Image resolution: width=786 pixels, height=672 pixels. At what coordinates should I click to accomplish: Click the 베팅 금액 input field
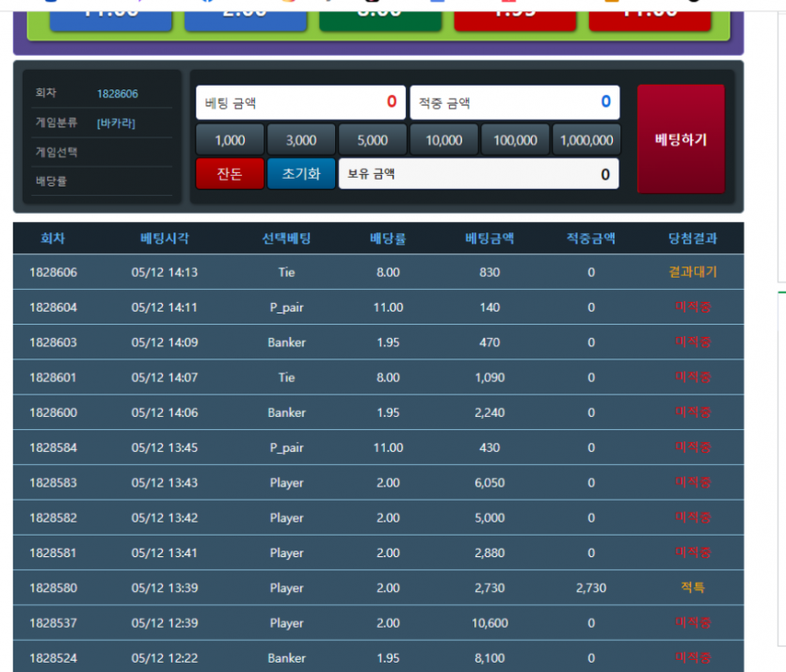coord(301,103)
